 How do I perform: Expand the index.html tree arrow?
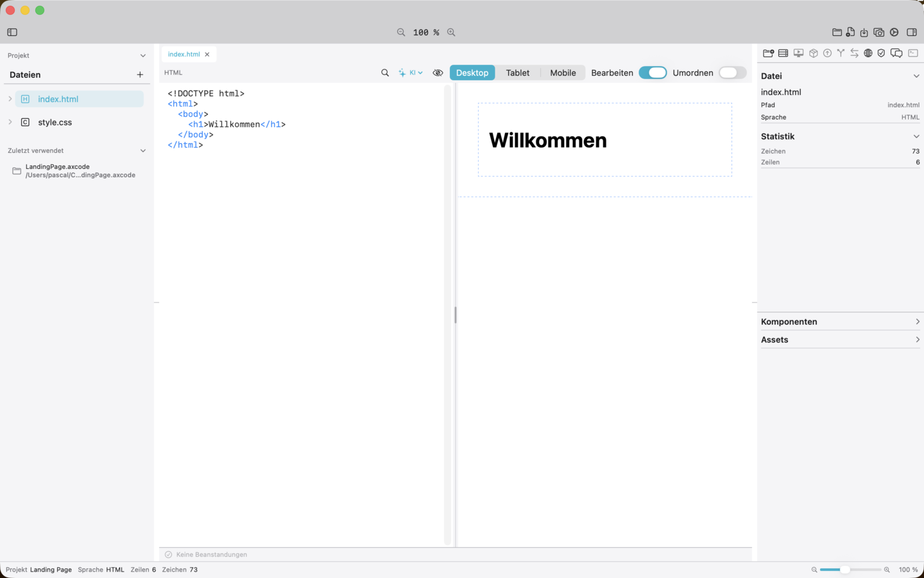pos(10,99)
